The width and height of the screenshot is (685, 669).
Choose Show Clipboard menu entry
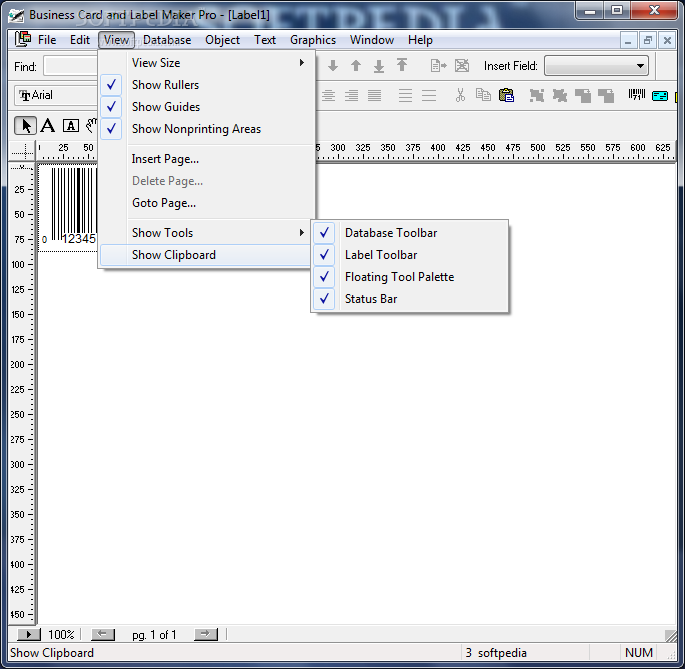click(x=206, y=255)
